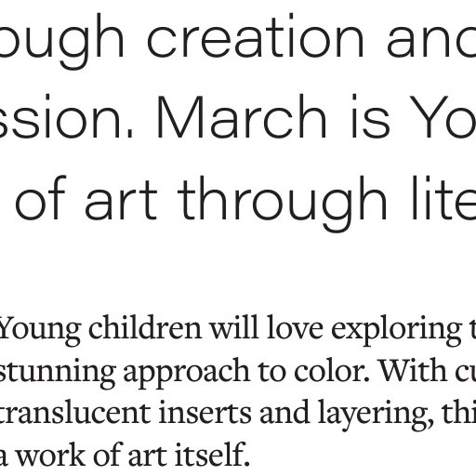Image resolution: width=476 pixels, height=476 pixels.
Task: Click the partial word 'ssion.' in the heading
Action: point(65,116)
